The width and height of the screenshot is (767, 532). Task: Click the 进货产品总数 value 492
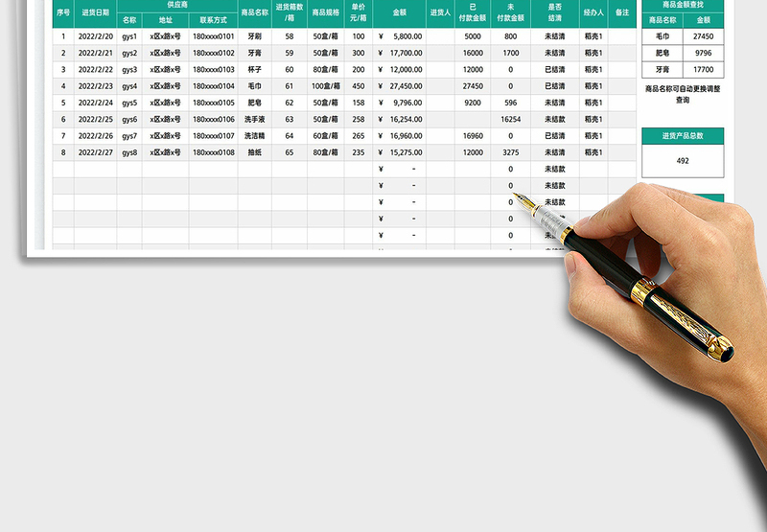[x=683, y=161]
